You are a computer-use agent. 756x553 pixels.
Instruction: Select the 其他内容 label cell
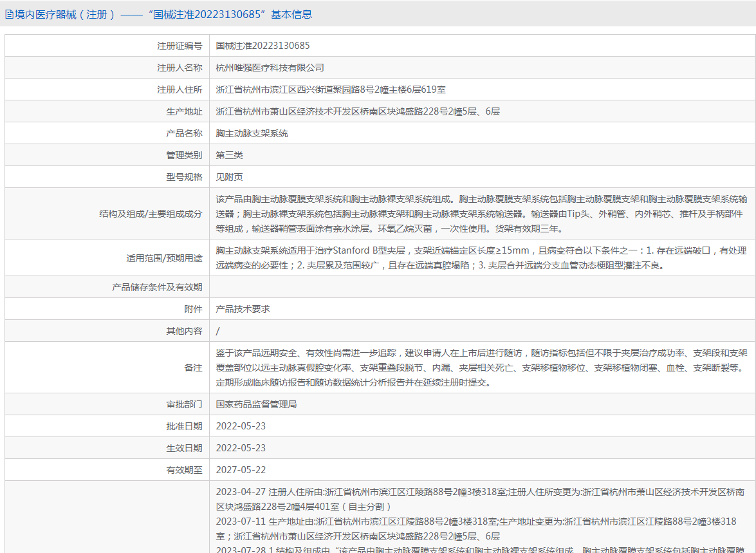(x=184, y=331)
